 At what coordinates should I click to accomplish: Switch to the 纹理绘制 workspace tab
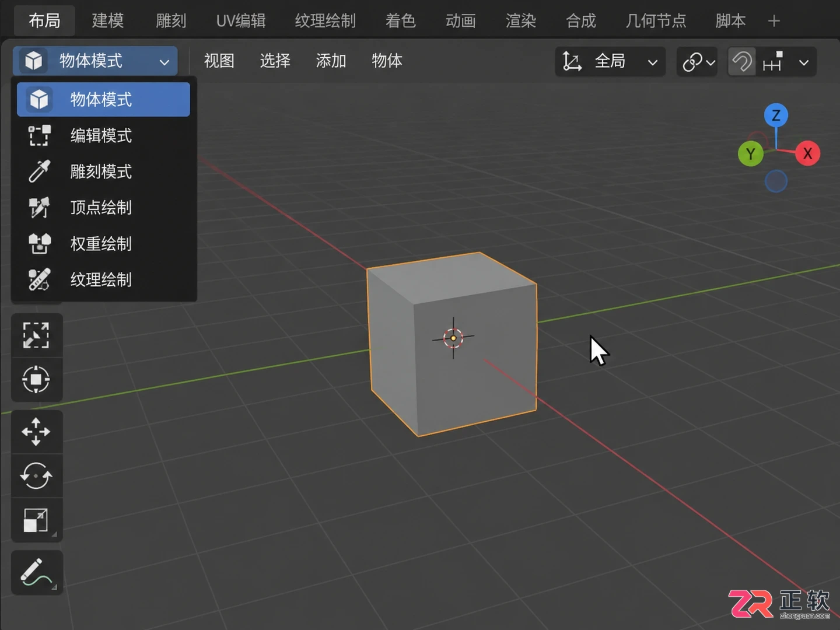tap(325, 21)
